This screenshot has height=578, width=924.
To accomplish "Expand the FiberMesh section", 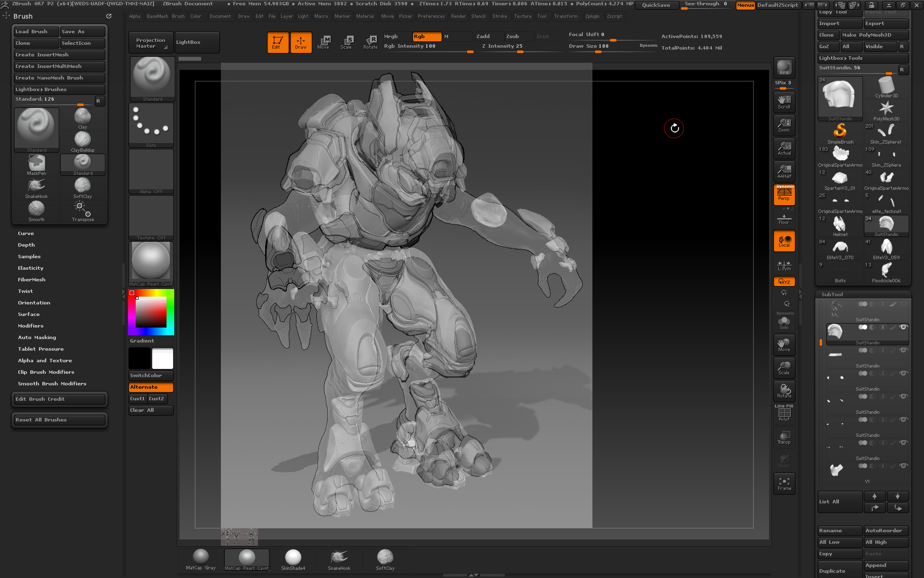I will click(x=31, y=279).
